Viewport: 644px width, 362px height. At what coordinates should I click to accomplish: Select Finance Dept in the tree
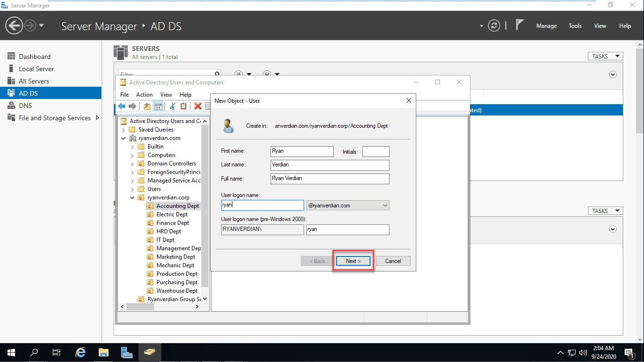tap(173, 223)
